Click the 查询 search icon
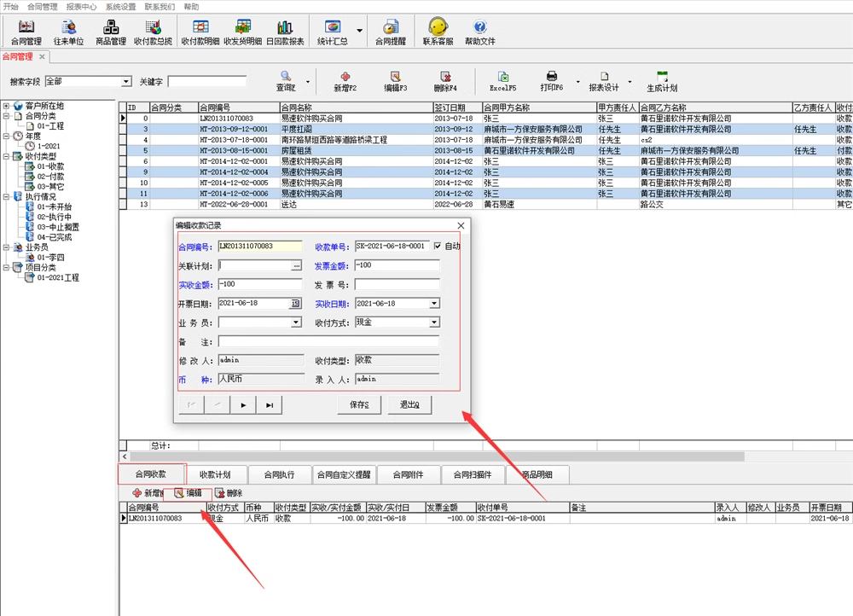 [x=286, y=81]
